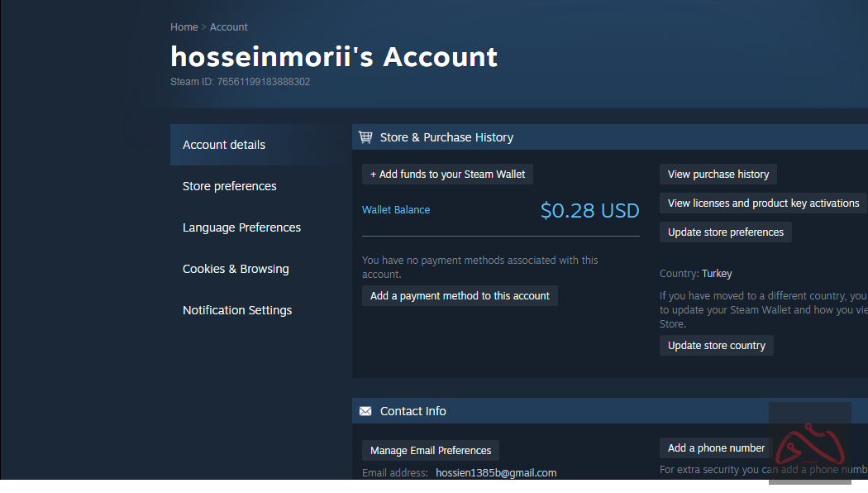Click the red logo watermark thumbnail
The height and width of the screenshot is (493, 868).
(809, 444)
